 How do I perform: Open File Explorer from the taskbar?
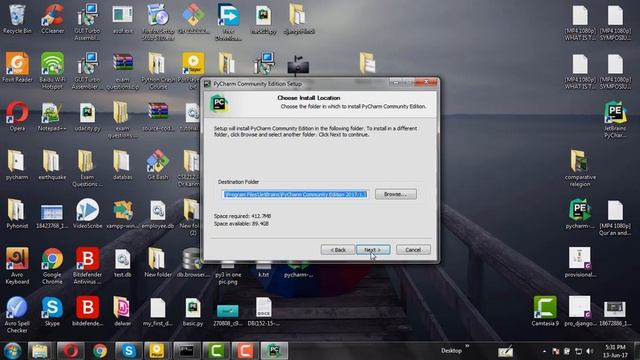(40, 351)
